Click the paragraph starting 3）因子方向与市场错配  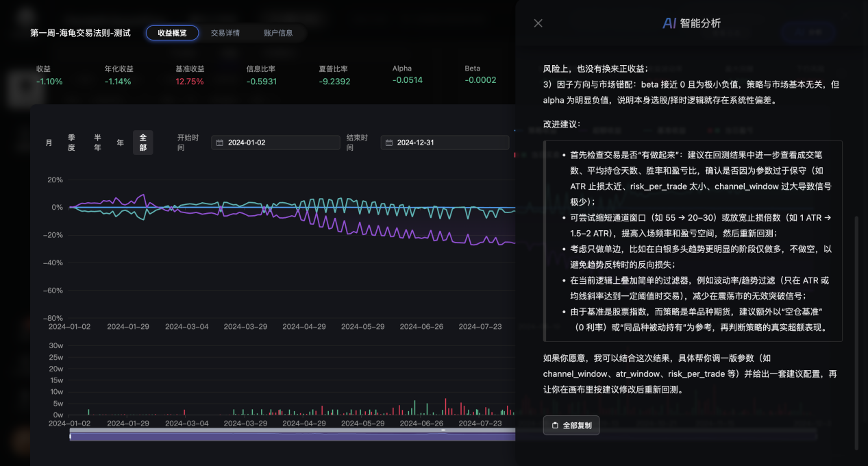tap(691, 93)
